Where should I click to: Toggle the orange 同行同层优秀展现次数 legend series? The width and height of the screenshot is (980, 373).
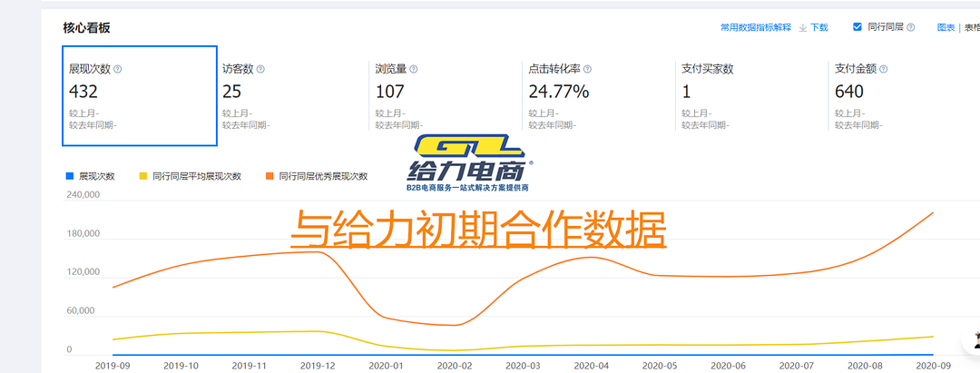[316, 176]
